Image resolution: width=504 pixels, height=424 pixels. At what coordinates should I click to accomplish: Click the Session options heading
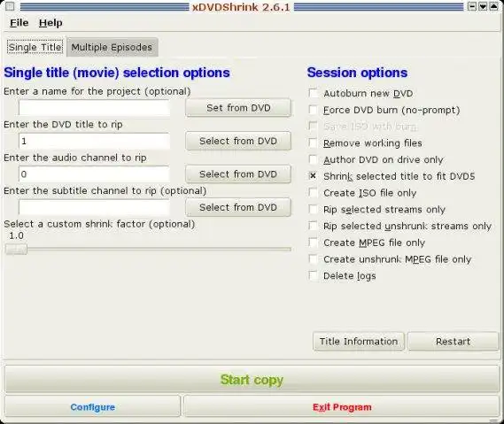pyautogui.click(x=357, y=73)
